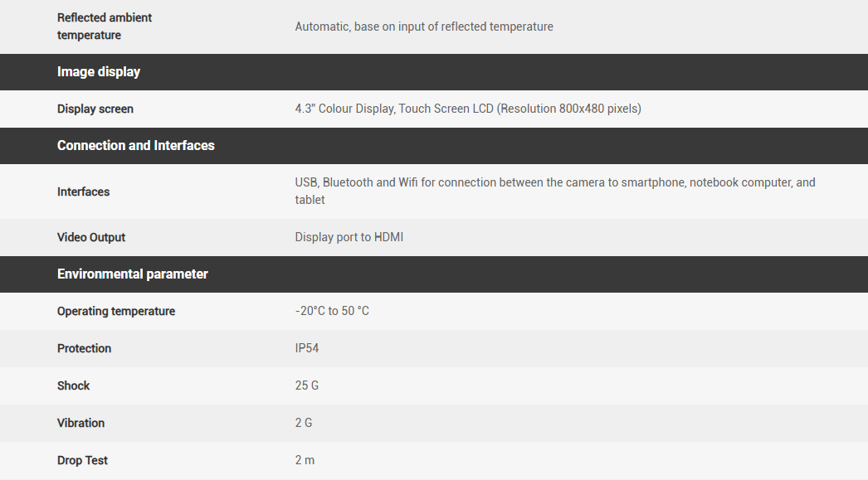Click the Drop Test row label

click(83, 460)
